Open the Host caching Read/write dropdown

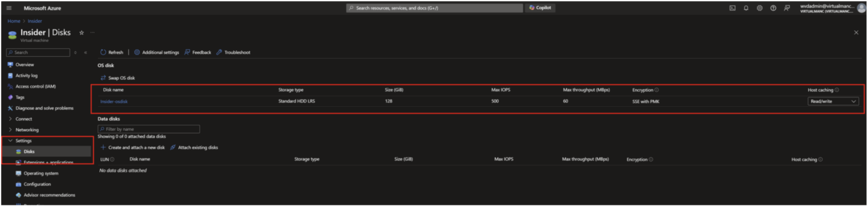tap(833, 101)
